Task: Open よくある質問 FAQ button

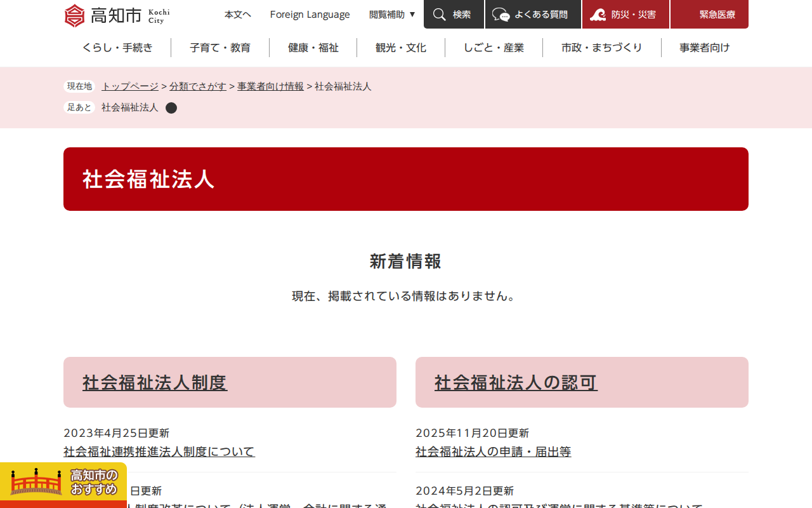Action: 533,14
